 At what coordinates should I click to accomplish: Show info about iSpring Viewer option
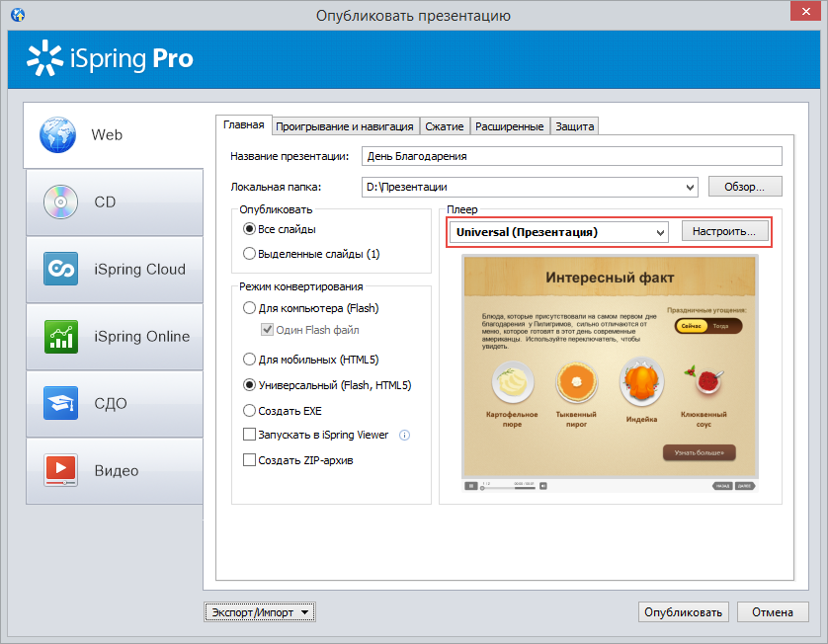point(404,435)
